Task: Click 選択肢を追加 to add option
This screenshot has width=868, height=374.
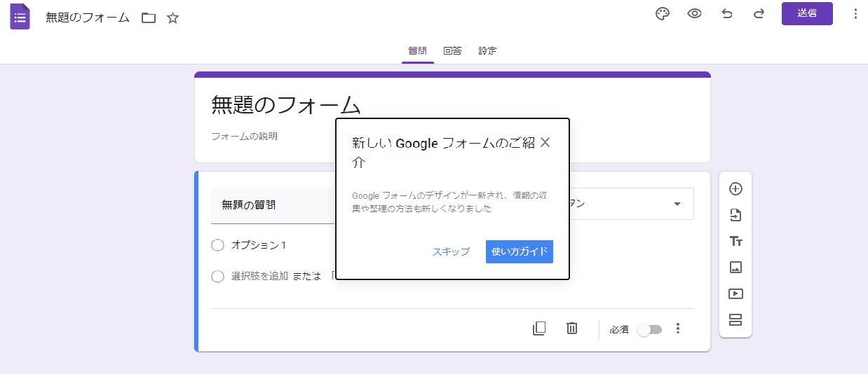Action: [x=259, y=276]
